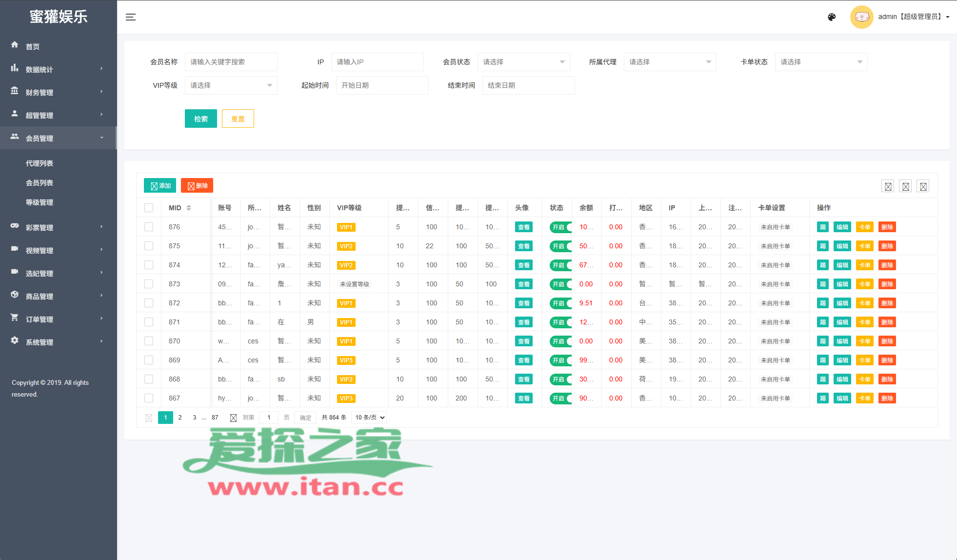Expand the VIP等级 select box
The image size is (957, 560).
pyautogui.click(x=231, y=85)
